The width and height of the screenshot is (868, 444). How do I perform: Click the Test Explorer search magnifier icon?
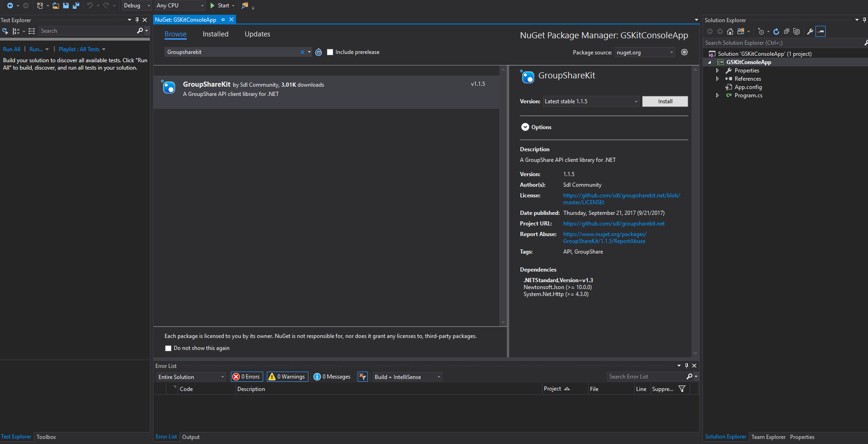coord(140,31)
